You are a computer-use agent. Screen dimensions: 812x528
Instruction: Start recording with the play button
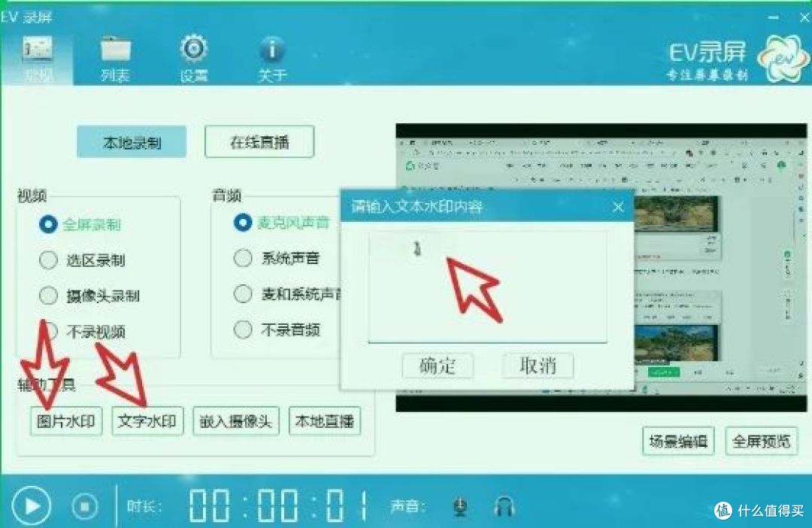coord(31,505)
